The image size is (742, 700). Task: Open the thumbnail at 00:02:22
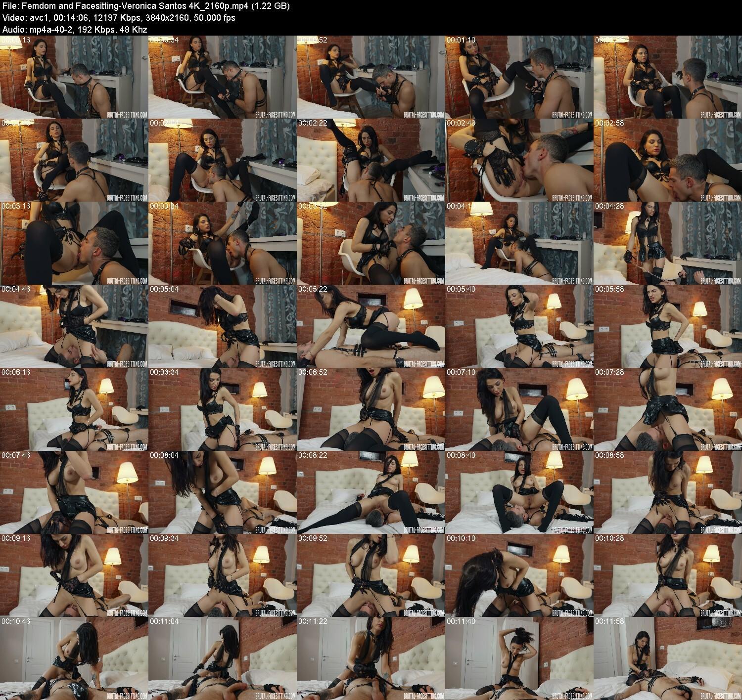[371, 160]
